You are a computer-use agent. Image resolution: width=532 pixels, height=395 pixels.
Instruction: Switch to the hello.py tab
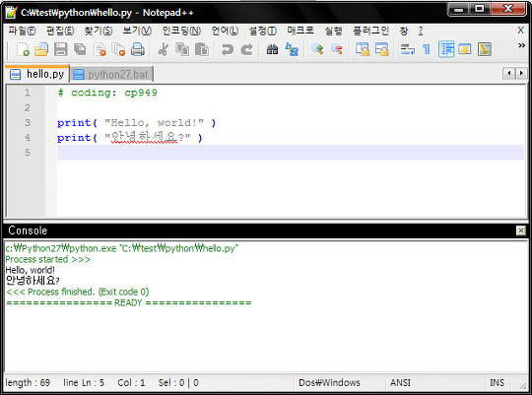(36, 74)
